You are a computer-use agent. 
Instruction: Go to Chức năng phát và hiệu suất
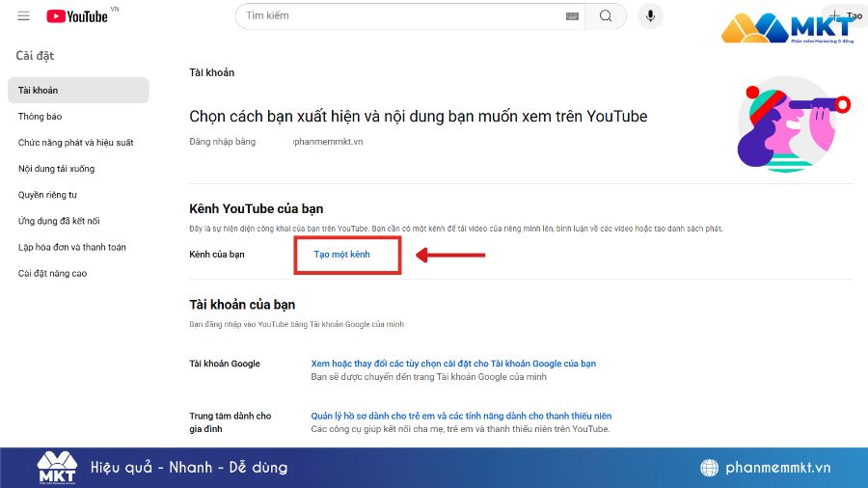click(x=75, y=143)
